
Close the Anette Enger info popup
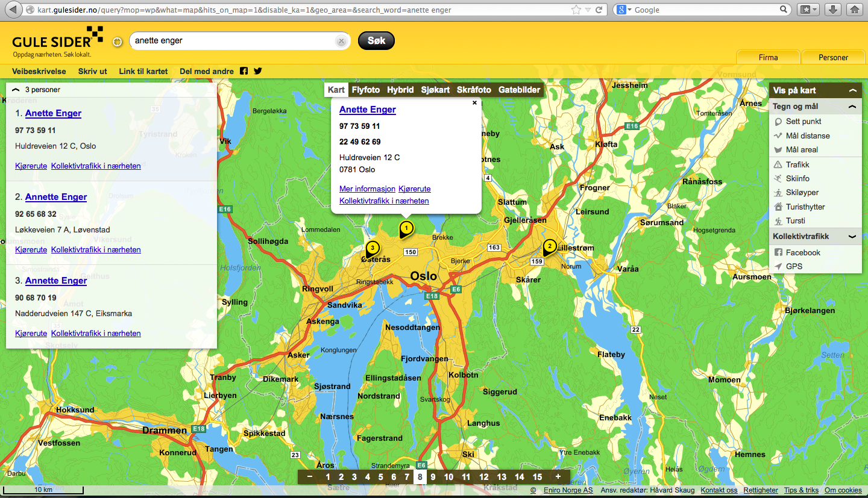474,103
